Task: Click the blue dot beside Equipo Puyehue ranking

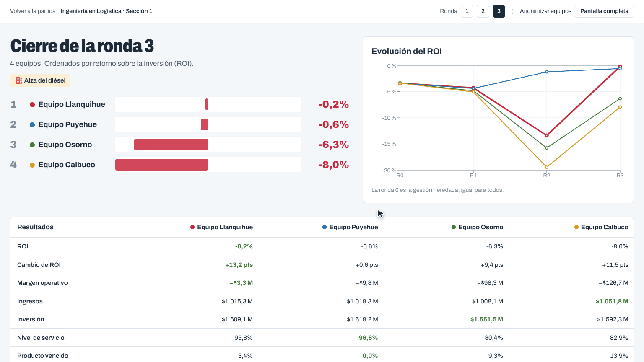Action: (32, 125)
